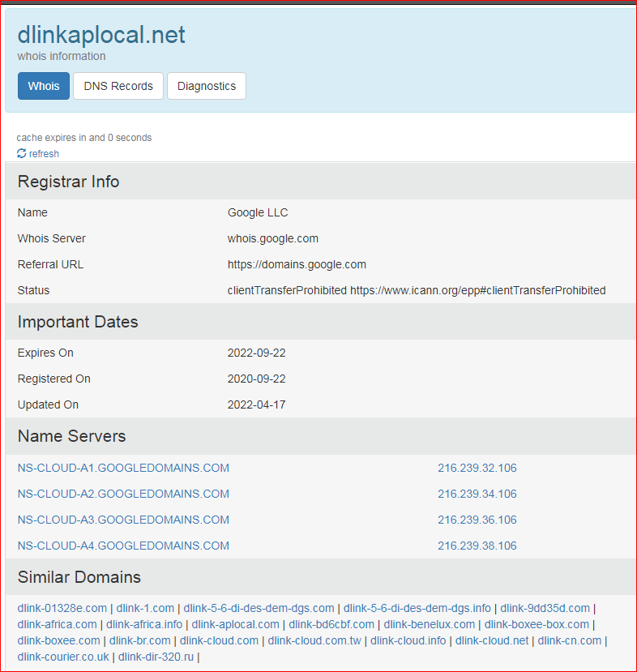Click the Name Servers section header
The image size is (637, 672).
click(71, 436)
